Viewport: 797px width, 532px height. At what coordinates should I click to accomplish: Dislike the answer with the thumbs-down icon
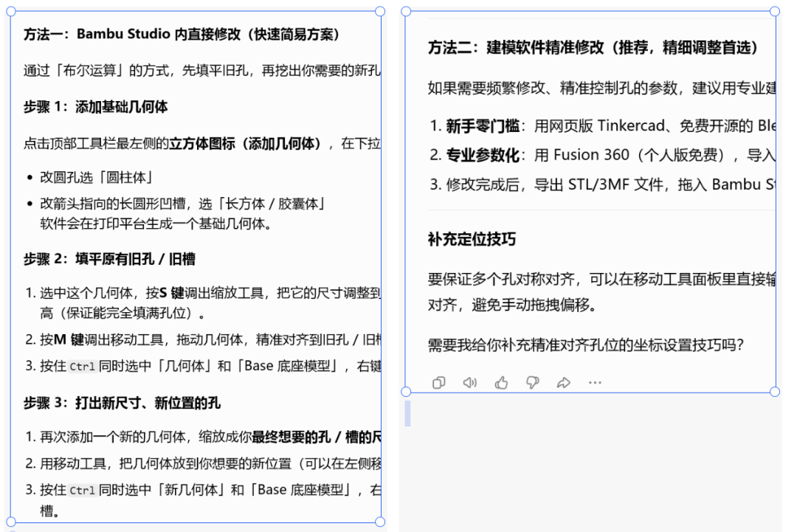coord(532,383)
